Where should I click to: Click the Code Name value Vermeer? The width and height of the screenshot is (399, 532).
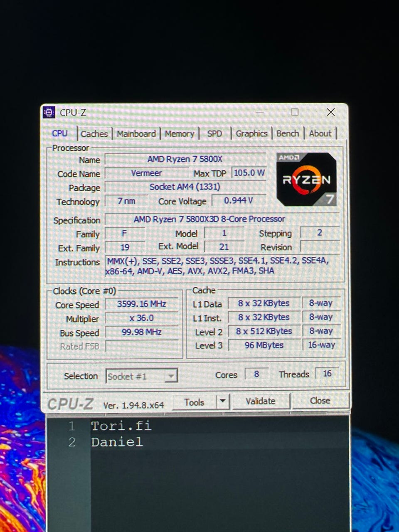146,173
